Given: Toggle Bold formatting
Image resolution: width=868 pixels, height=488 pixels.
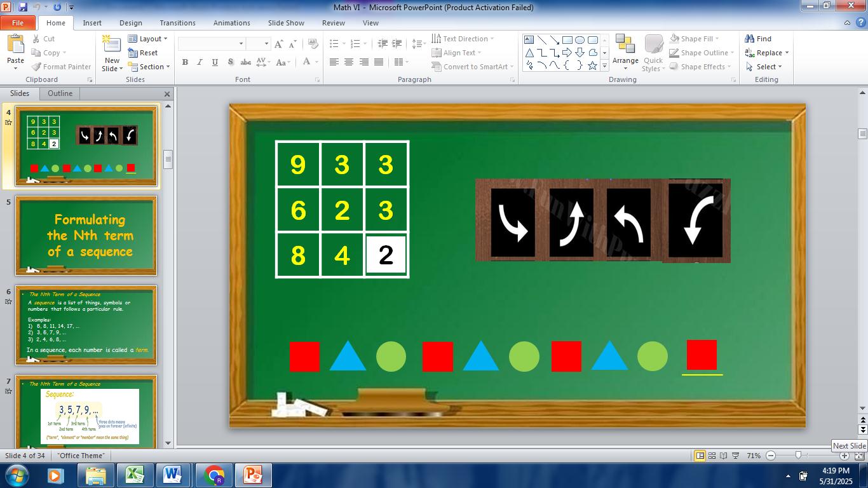Looking at the screenshot, I should tap(185, 62).
